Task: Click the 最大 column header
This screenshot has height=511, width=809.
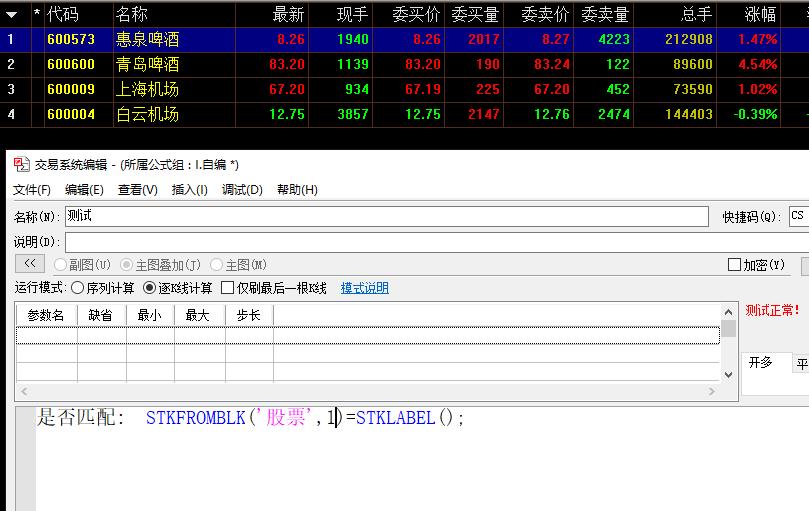Action: (200, 315)
